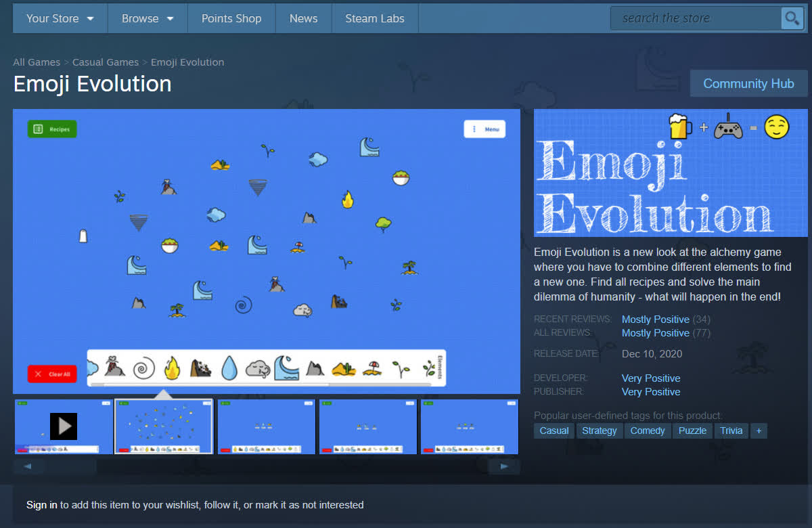Click the right arrow of the thumbnail strip
The image size is (812, 528).
point(504,466)
